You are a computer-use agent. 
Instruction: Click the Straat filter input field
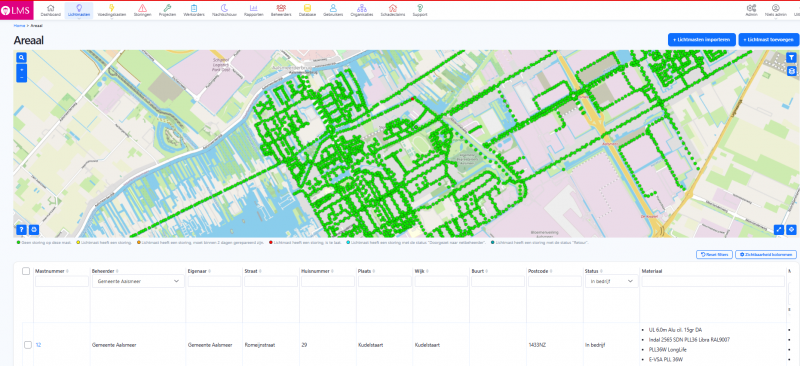(x=270, y=281)
